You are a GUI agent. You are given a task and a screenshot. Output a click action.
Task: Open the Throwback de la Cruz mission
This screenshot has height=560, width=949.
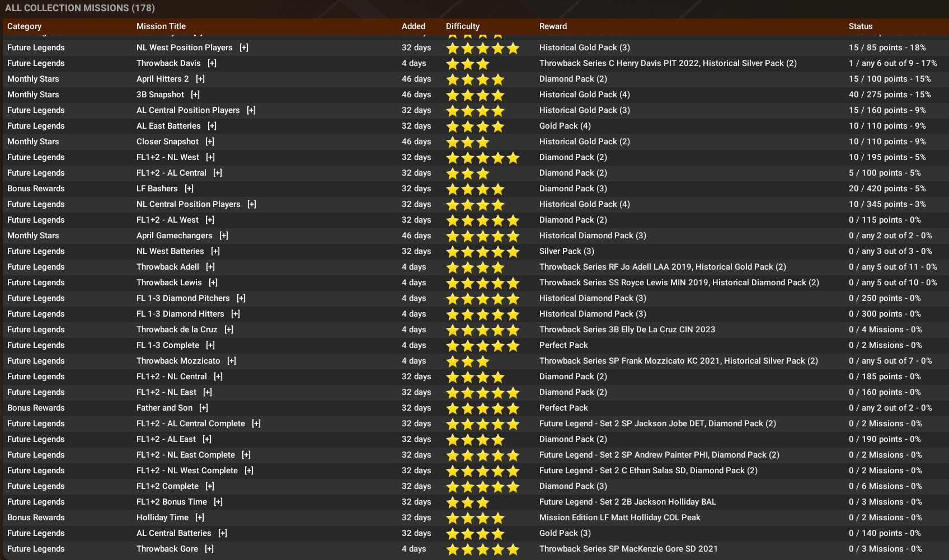[x=176, y=330]
